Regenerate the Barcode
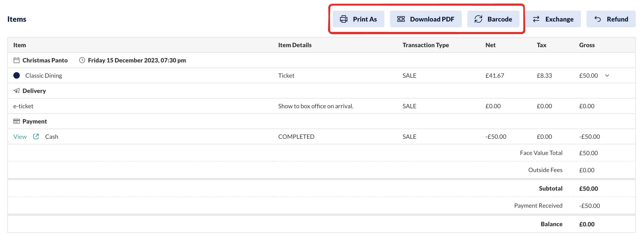This screenshot has height=241, width=644. click(x=493, y=19)
